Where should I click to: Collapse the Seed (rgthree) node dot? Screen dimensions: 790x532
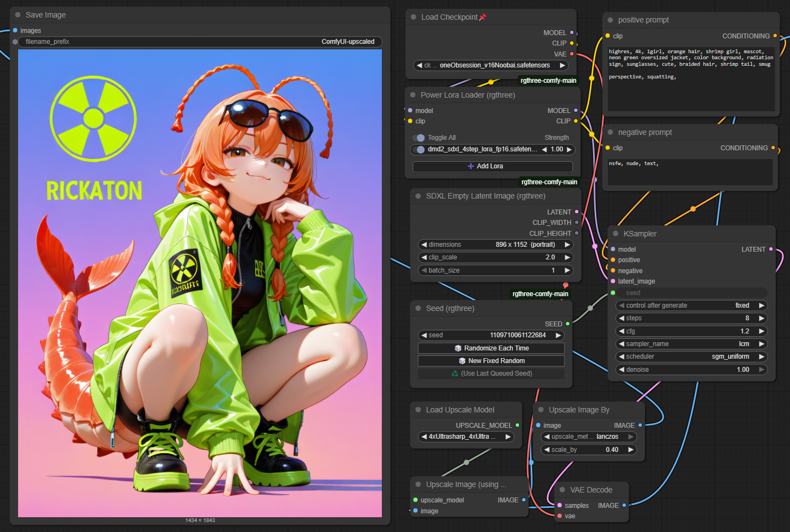419,308
